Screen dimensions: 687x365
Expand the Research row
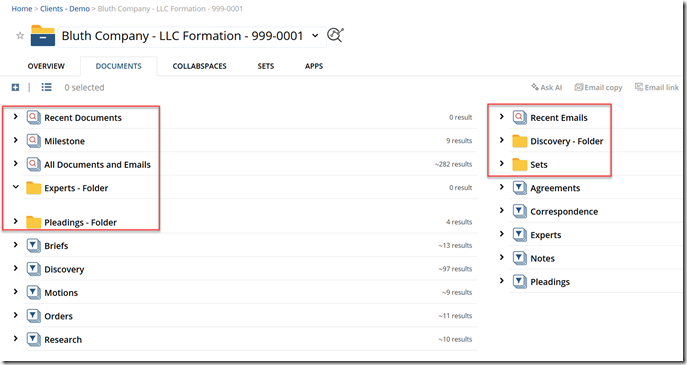click(15, 338)
